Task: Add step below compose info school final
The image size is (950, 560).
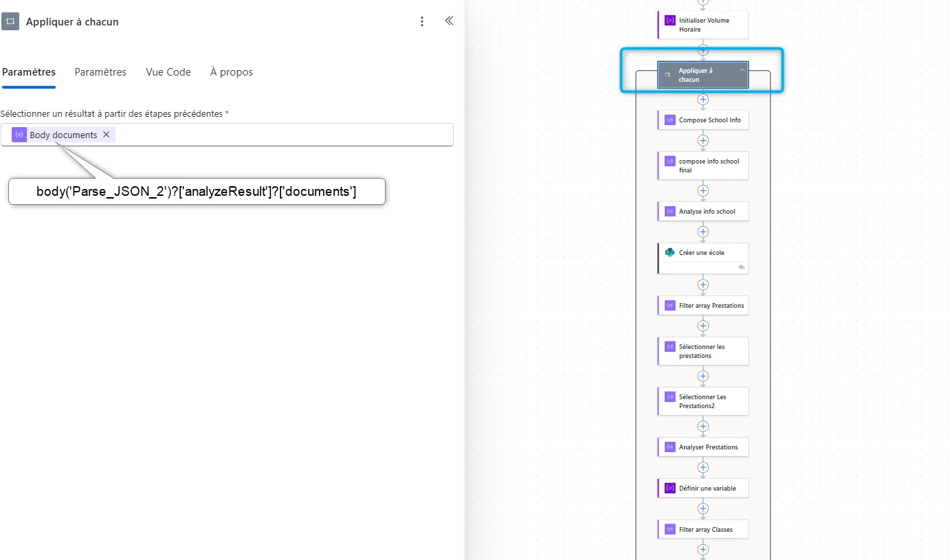Action: coord(703,190)
